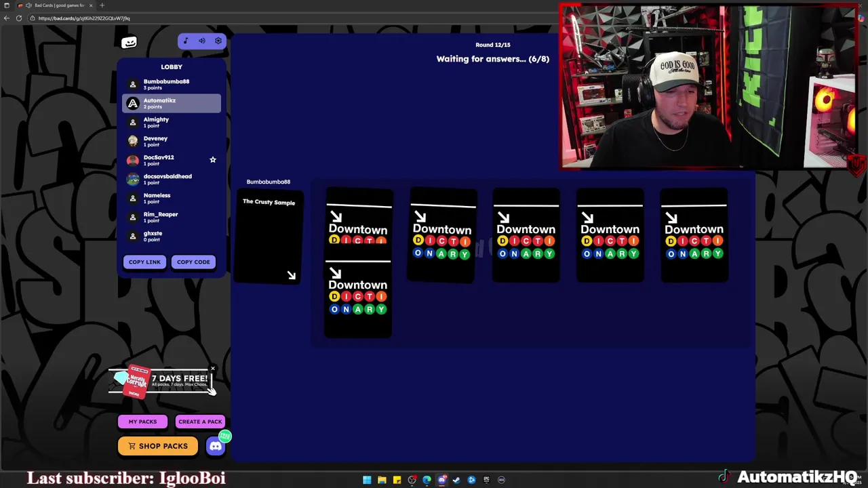
Task: View site info lock icon
Action: (33, 18)
